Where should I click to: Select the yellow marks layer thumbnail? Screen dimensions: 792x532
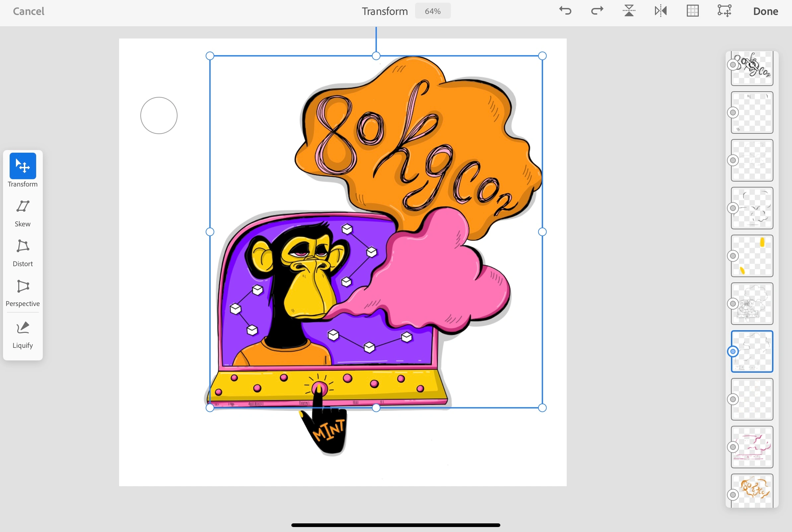click(752, 256)
